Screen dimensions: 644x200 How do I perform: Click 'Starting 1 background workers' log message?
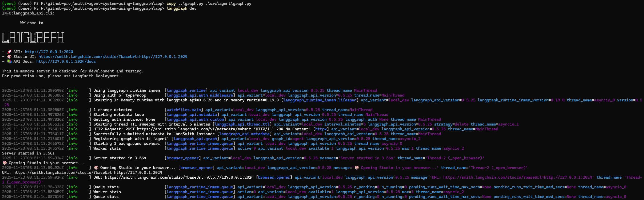click(x=127, y=144)
